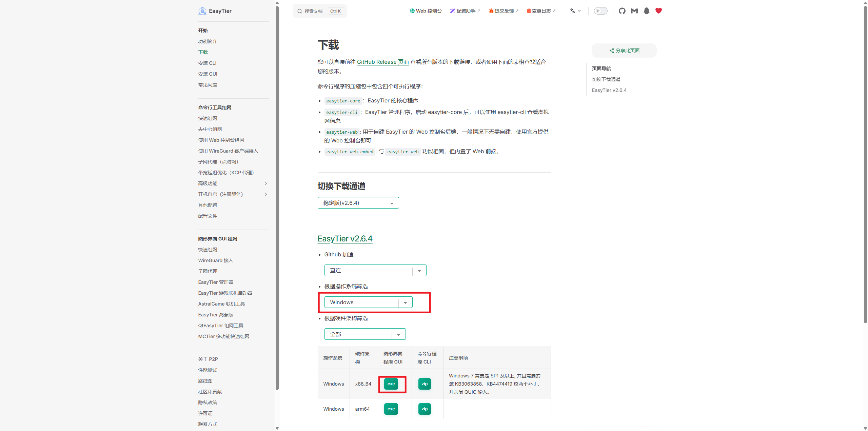
Task: Open 带宽延迟优化（KCP 代理）sidebar link
Action: [226, 173]
